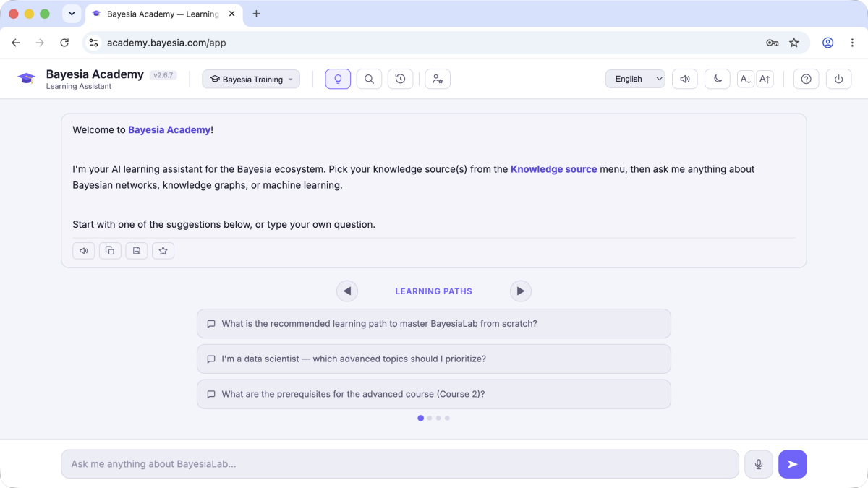Click the site information icon in address bar
Viewport: 868px width, 488px height.
[93, 43]
